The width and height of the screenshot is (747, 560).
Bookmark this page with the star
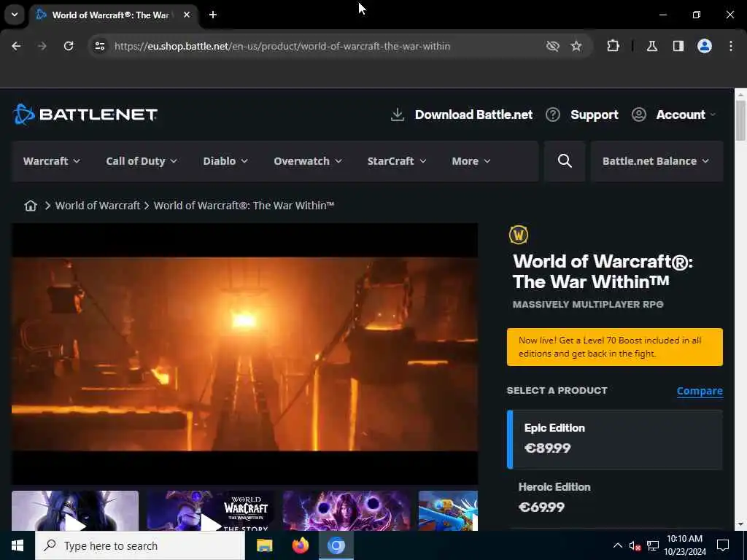pos(576,46)
